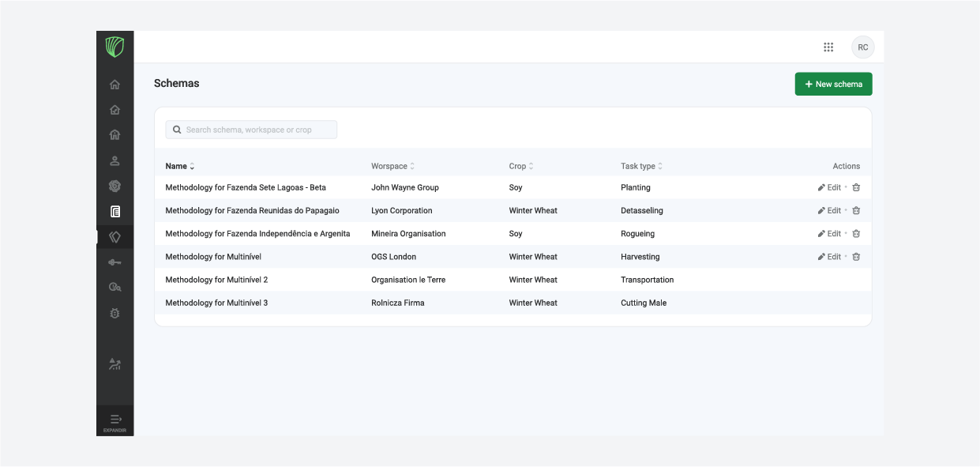Sort the table by Task type column
This screenshot has width=980, height=467.
tap(642, 166)
